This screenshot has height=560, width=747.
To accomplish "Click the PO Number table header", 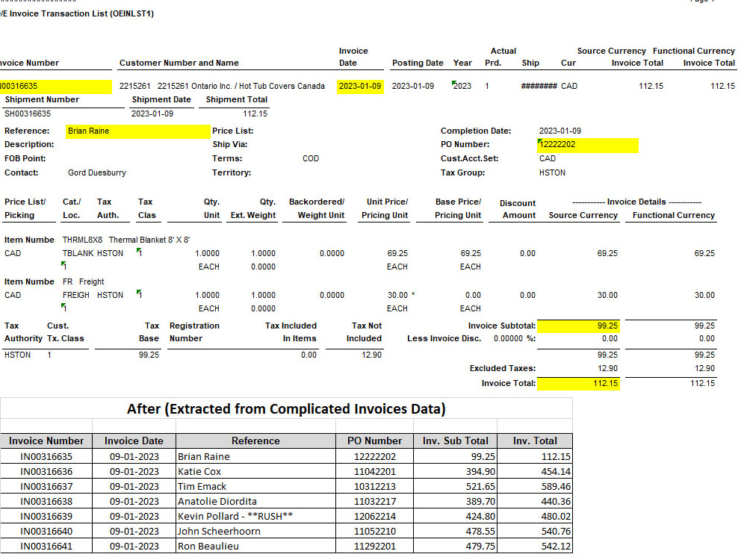I will [374, 441].
